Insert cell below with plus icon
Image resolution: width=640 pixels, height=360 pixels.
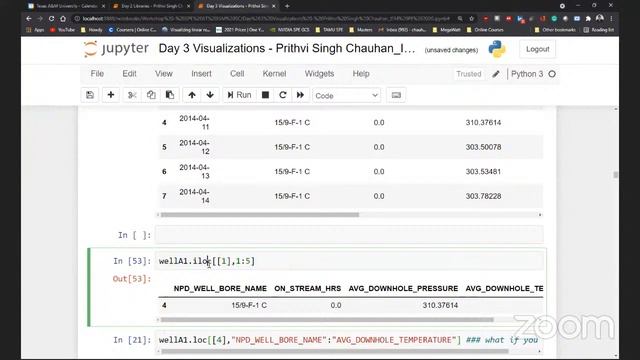[x=111, y=95]
